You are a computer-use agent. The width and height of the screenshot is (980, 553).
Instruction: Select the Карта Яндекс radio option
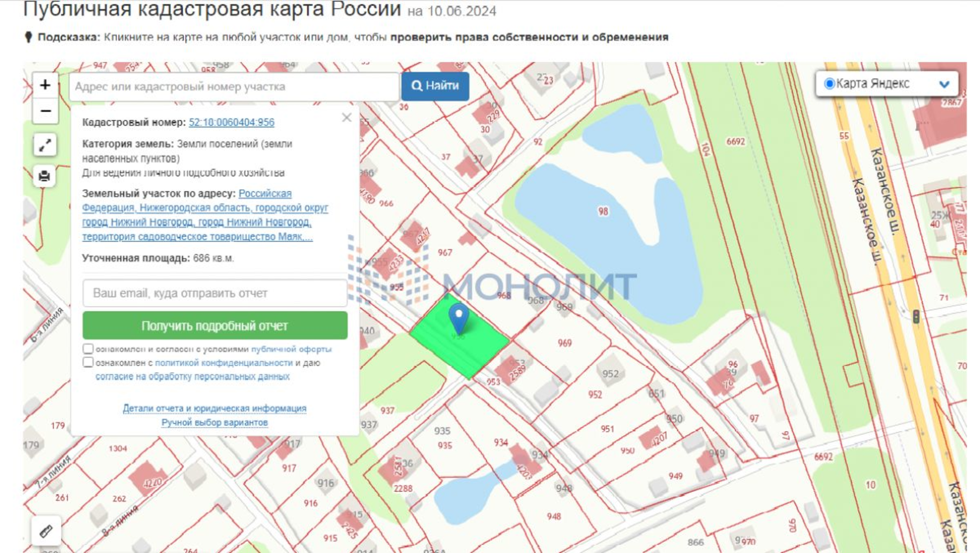[x=829, y=84]
